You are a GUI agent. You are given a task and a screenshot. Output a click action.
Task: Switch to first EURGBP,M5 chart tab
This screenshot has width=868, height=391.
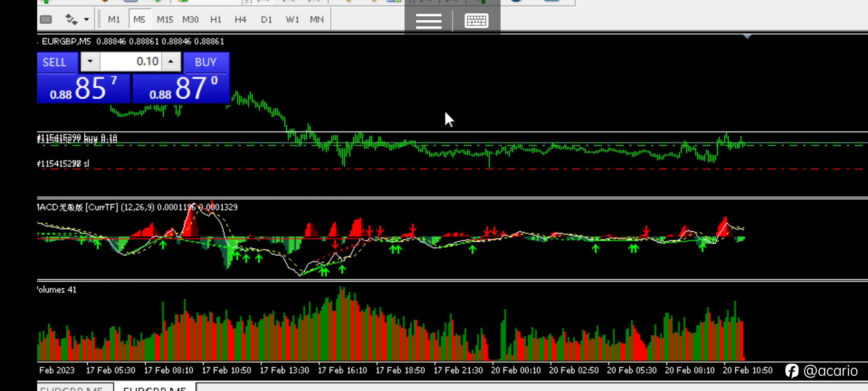point(75,388)
